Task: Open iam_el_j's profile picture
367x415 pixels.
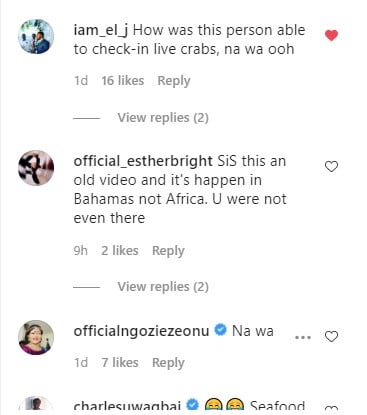Action: [x=36, y=36]
